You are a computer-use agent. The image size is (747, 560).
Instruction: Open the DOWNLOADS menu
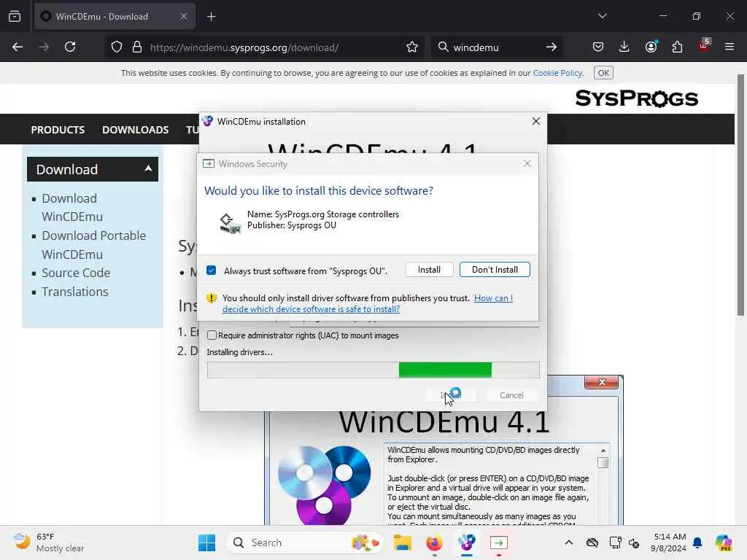(135, 130)
